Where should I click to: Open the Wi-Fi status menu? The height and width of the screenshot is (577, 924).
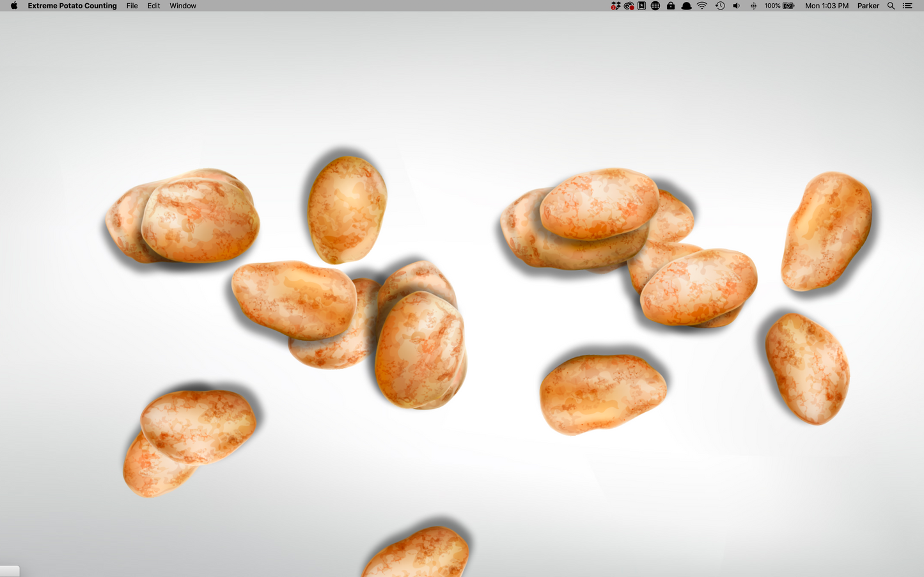(701, 6)
